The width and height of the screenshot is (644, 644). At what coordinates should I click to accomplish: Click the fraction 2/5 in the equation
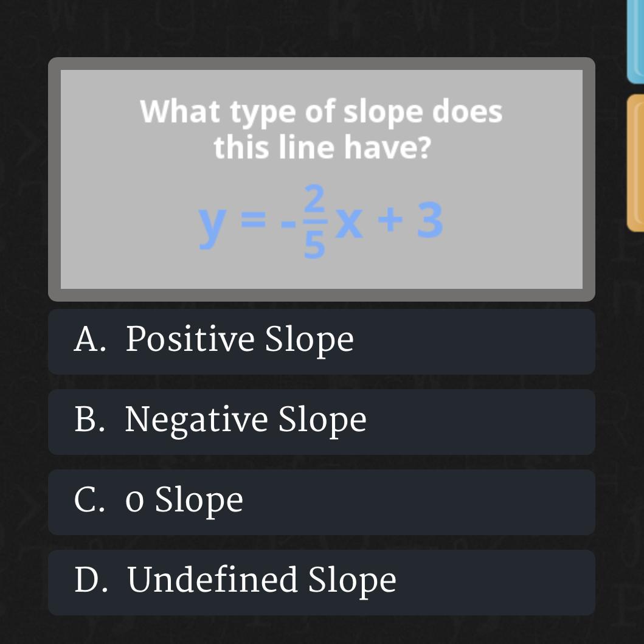coord(315,222)
